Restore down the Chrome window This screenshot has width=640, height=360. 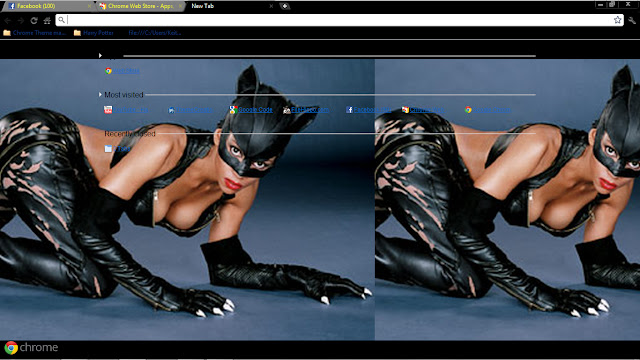coord(612,4)
